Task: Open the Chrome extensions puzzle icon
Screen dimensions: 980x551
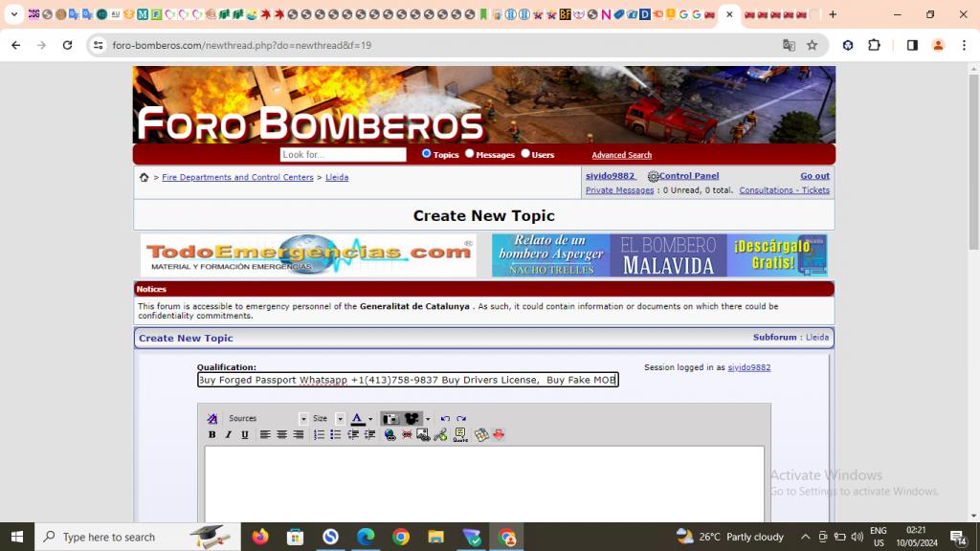Action: [874, 45]
